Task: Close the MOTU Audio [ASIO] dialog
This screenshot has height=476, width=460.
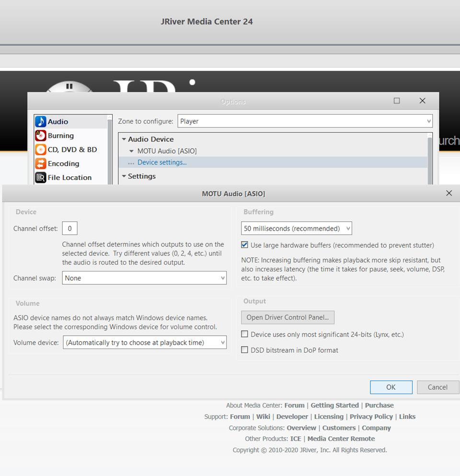Action: (x=449, y=193)
